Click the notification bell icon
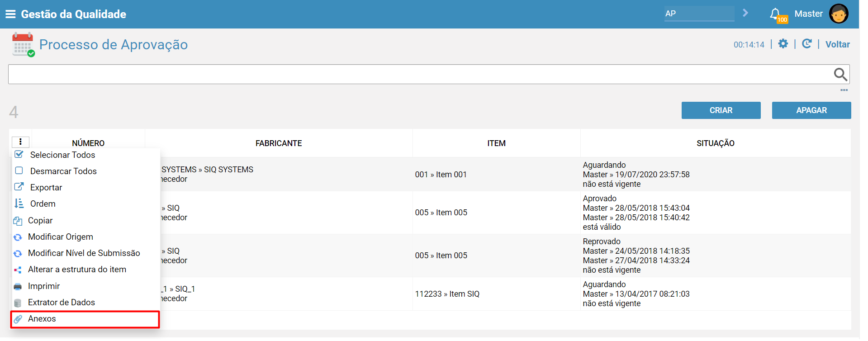This screenshot has height=341, width=868. [775, 13]
